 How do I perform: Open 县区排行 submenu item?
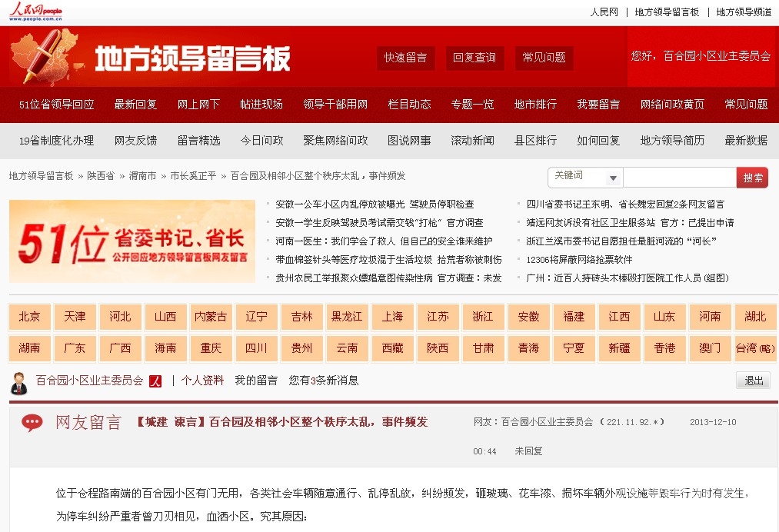tap(535, 141)
